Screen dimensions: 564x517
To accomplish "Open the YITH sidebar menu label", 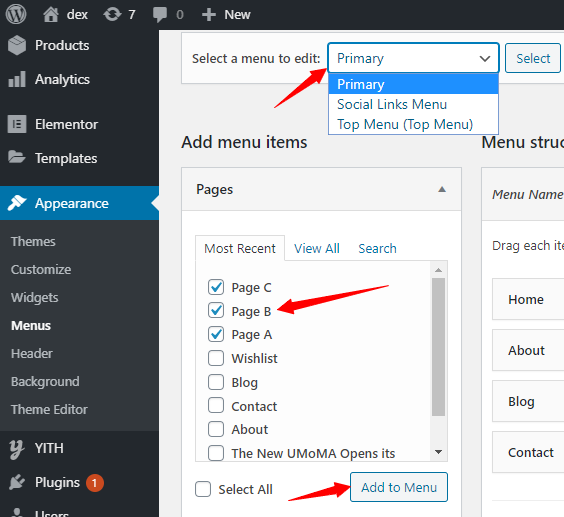I will [x=49, y=448].
